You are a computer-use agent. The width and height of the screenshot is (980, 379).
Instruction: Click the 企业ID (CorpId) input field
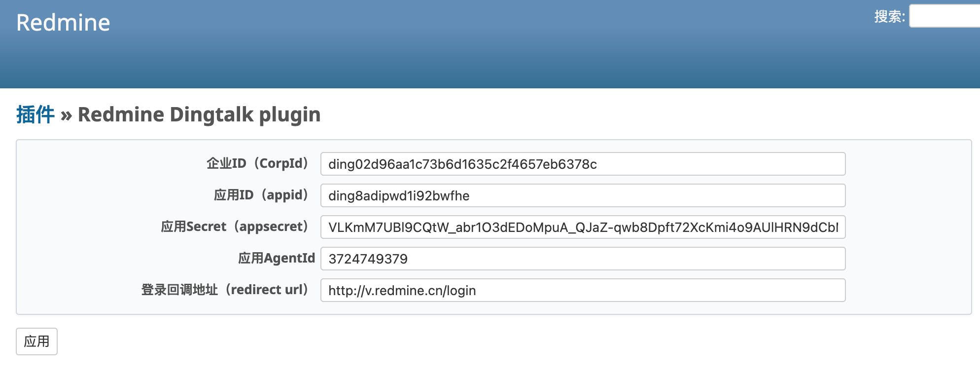tap(583, 164)
